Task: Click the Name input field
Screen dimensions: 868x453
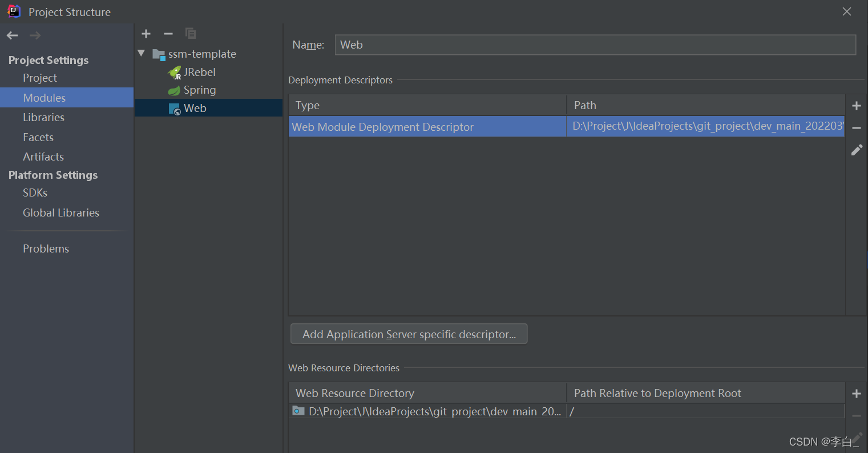Action: [595, 45]
